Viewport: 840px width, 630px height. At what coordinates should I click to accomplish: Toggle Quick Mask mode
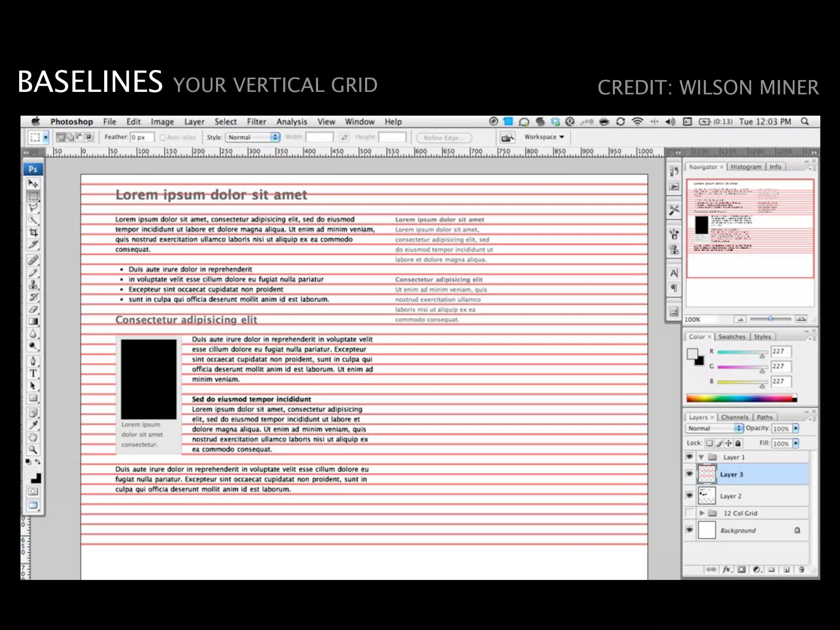tap(33, 491)
